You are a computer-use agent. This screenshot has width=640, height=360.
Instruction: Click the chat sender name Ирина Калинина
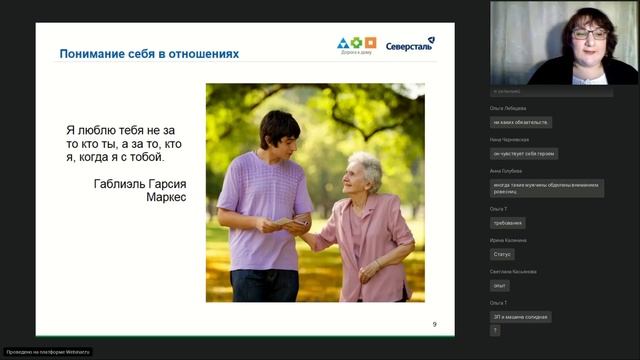(x=508, y=240)
